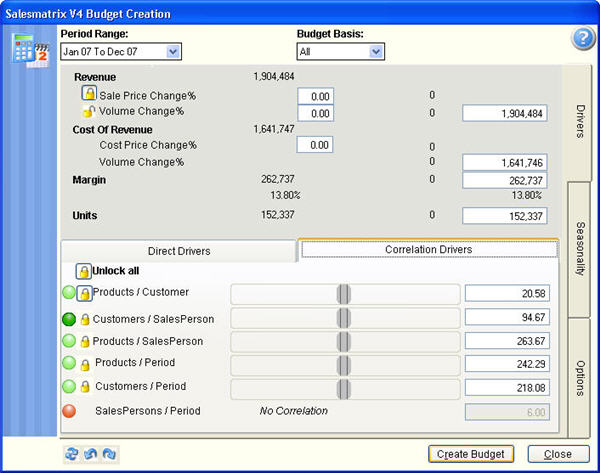Toggle the Products / Customer lock
The width and height of the screenshot is (600, 473).
coord(85,293)
